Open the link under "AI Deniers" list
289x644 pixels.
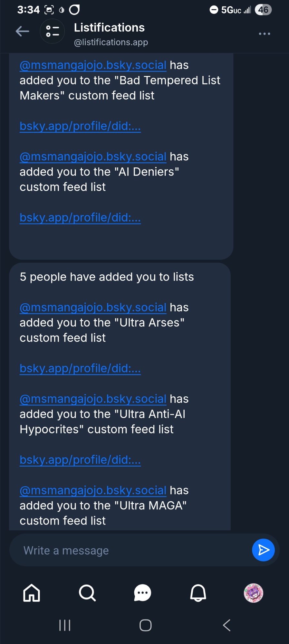click(80, 218)
